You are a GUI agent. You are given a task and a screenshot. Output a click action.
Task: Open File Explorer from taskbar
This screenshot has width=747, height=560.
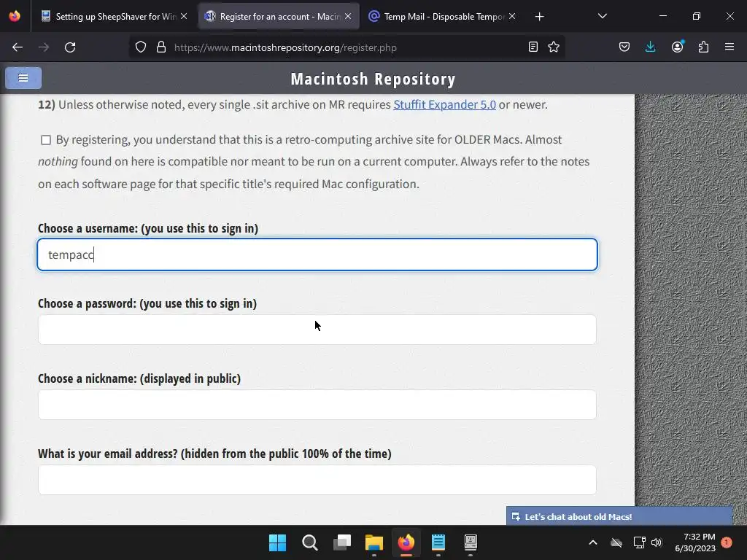[374, 542]
